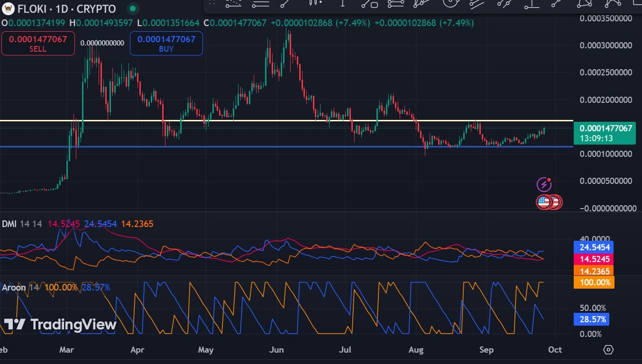Click the 0.0001000000 price axis label

(x=606, y=154)
